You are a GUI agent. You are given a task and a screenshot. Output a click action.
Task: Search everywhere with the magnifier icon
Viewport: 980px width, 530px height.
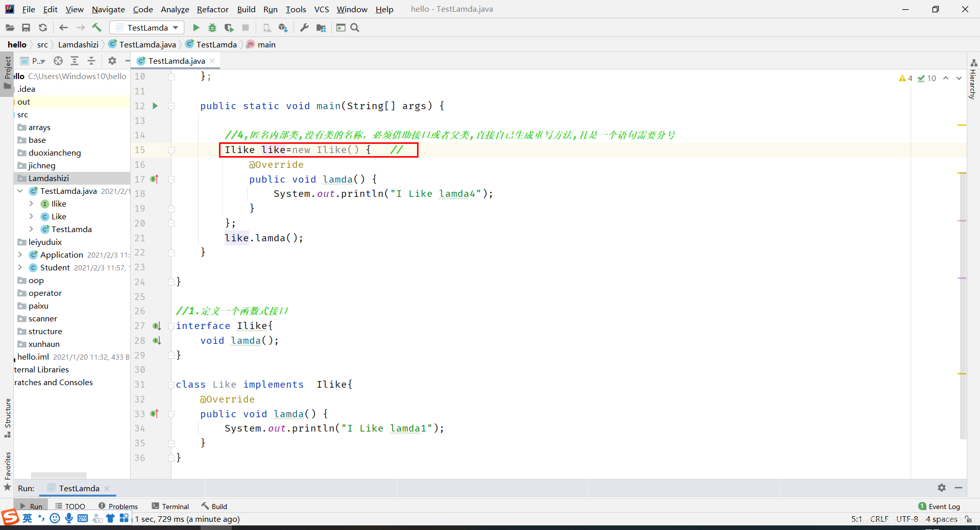click(355, 28)
